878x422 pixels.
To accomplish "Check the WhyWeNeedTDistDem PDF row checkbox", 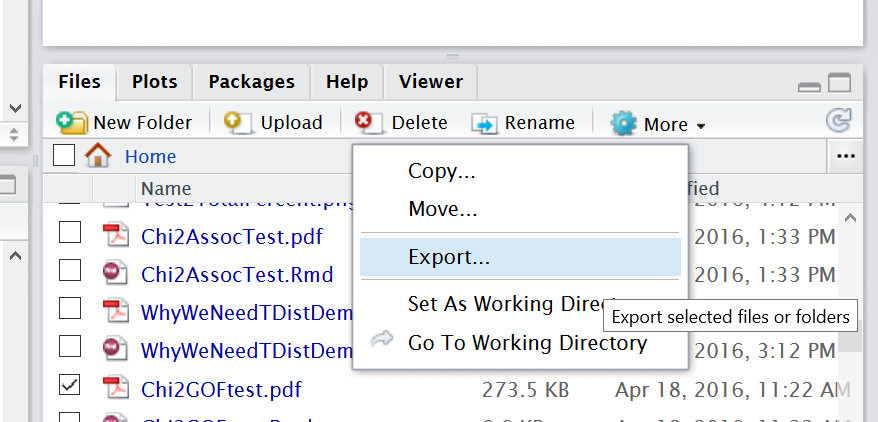I will click(69, 308).
